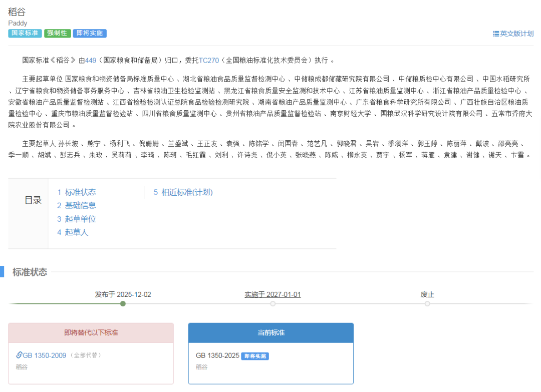Jump to 基础信息 from the directory
This screenshot has height=392, width=541.
pos(81,205)
